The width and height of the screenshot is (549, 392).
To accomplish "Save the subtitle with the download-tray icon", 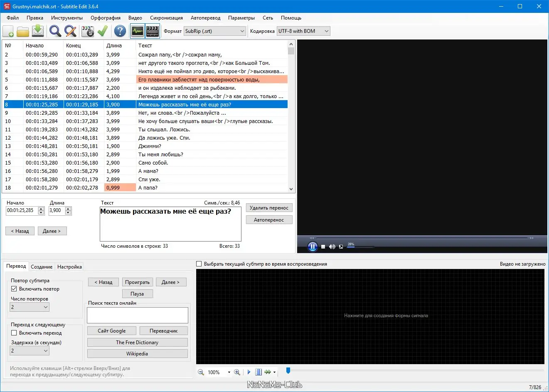I will 38,31.
